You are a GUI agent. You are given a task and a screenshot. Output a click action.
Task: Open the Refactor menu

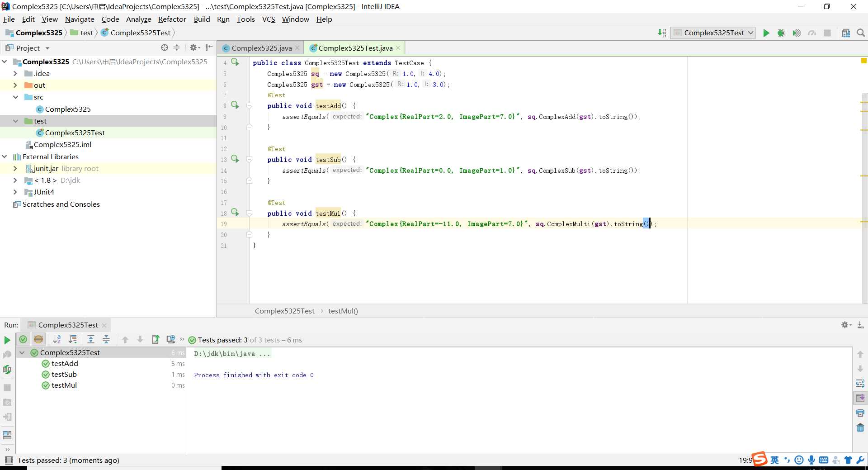coord(172,19)
